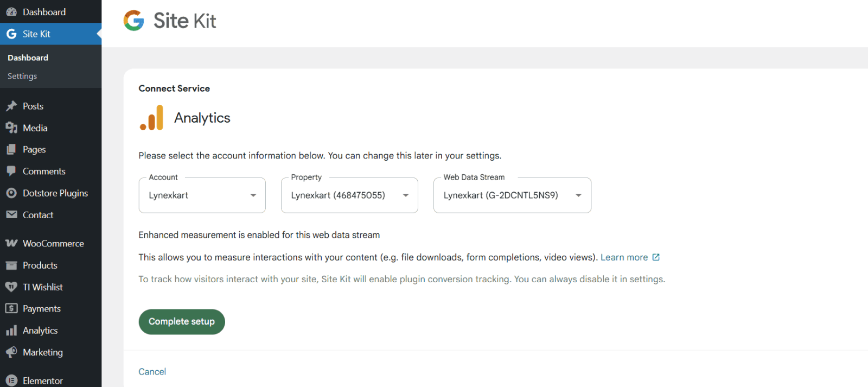This screenshot has height=387, width=868.
Task: Open the Account dropdown showing Lynexkart
Action: pyautogui.click(x=202, y=195)
